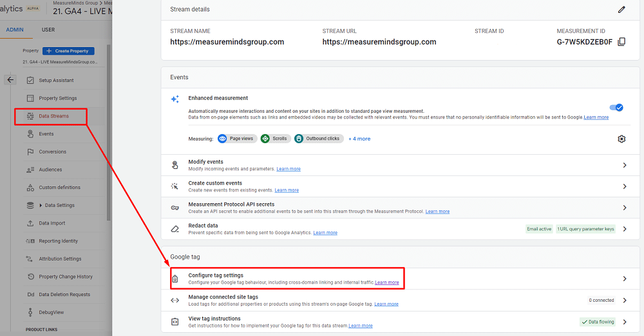Expand Create custom events row chevron
The image size is (644, 336).
pos(625,186)
